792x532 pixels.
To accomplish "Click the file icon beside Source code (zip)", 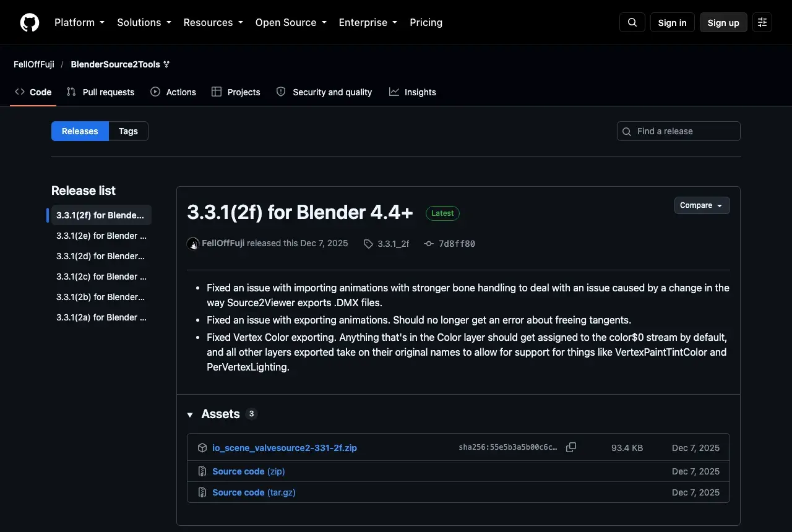I will click(x=202, y=471).
